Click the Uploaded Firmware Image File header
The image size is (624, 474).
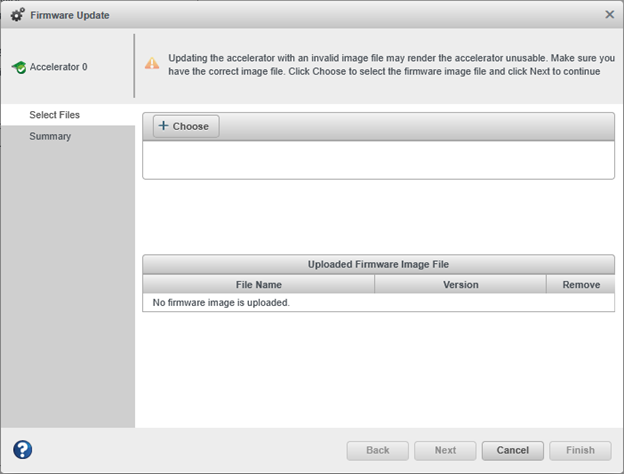tap(378, 264)
